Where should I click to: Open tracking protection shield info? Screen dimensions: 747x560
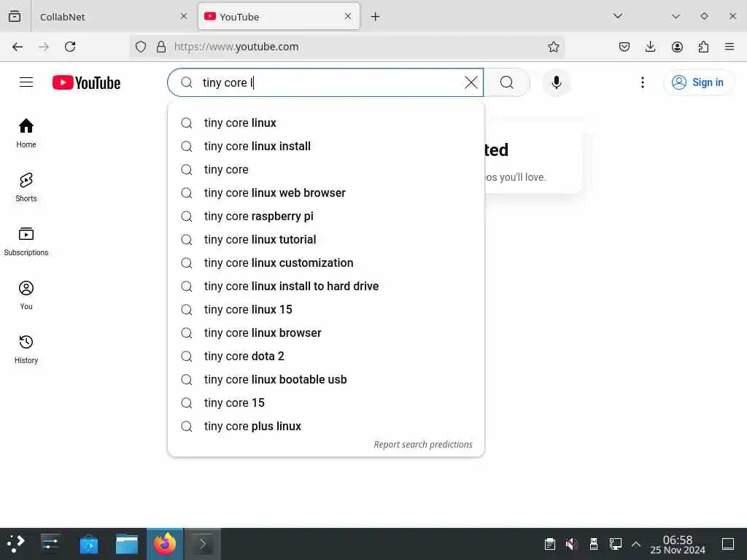[x=141, y=47]
